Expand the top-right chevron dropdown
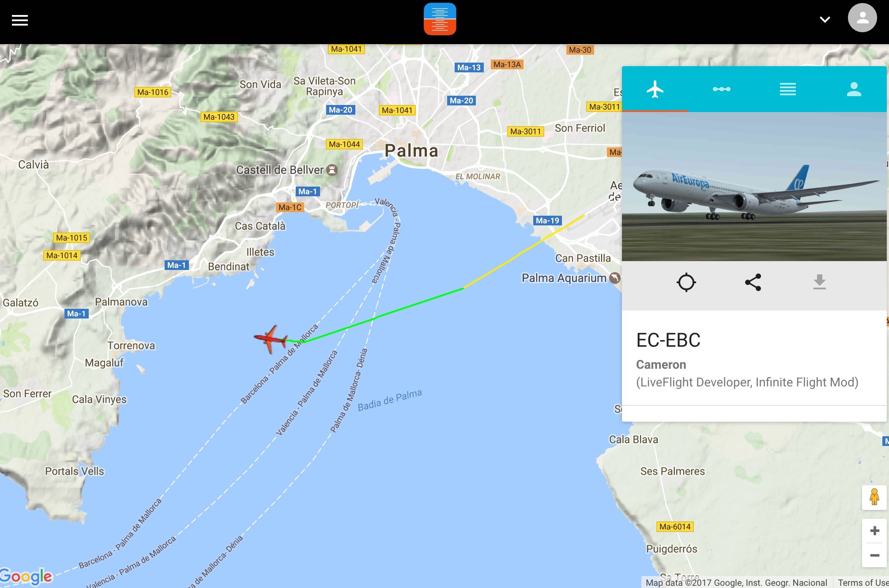Viewport: 889px width, 588px height. point(825,19)
